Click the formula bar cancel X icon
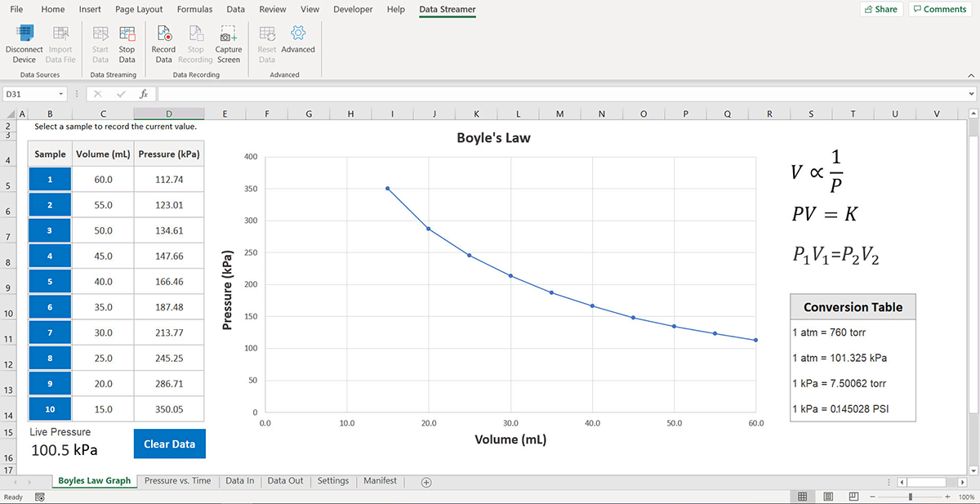Image resolution: width=980 pixels, height=504 pixels. point(98,94)
